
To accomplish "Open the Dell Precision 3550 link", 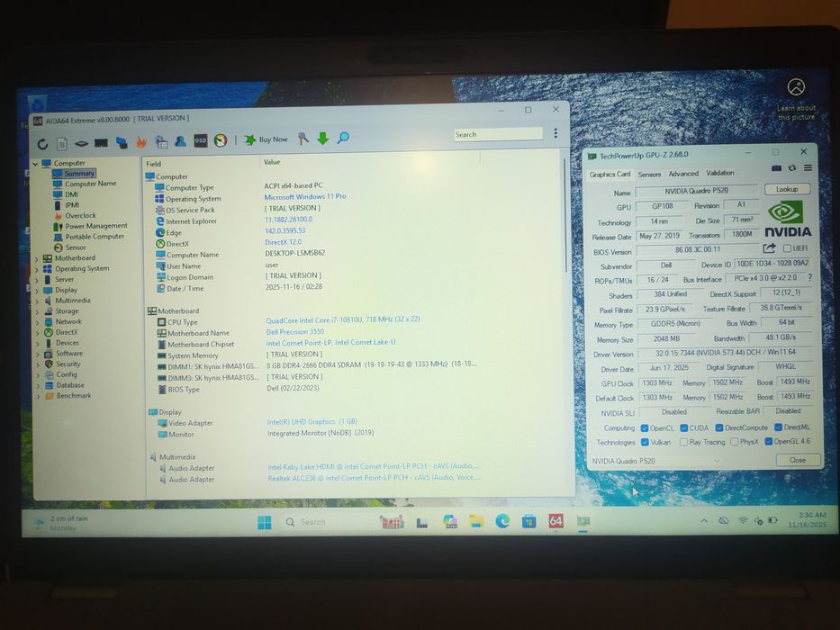I will [294, 332].
